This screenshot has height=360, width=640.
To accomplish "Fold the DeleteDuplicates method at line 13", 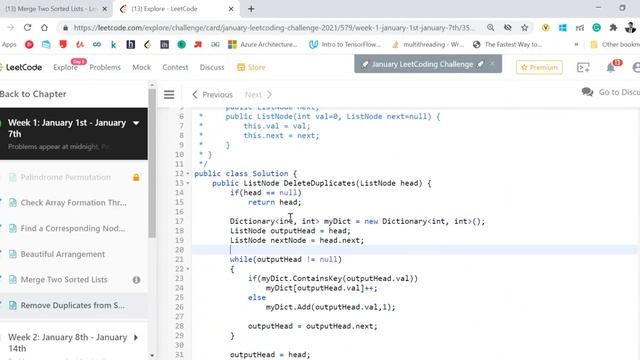I will pyautogui.click(x=188, y=183).
